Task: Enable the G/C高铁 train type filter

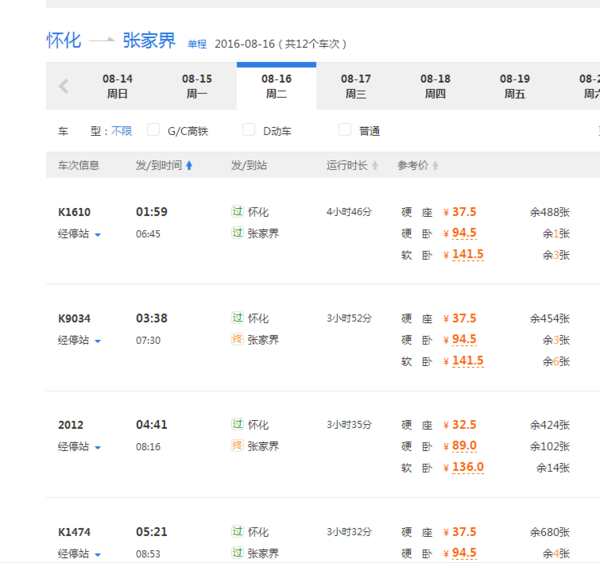Action: (153, 130)
